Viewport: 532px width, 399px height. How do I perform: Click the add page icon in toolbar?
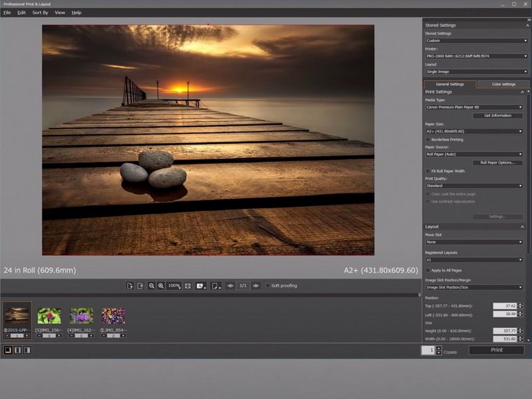[x=130, y=285]
